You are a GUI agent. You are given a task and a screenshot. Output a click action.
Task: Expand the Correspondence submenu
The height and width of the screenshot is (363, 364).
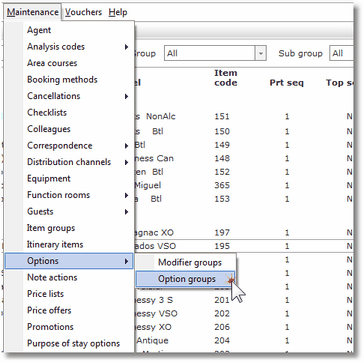click(69, 146)
